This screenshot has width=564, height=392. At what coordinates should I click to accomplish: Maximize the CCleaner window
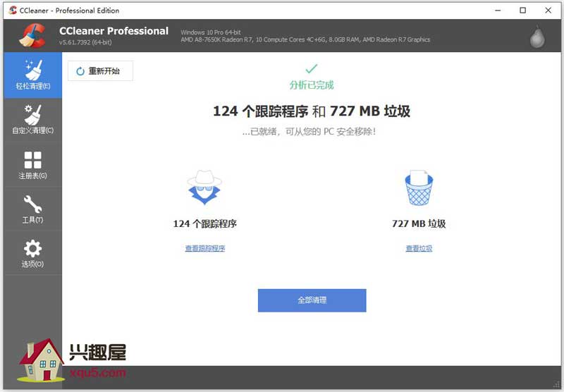click(523, 11)
